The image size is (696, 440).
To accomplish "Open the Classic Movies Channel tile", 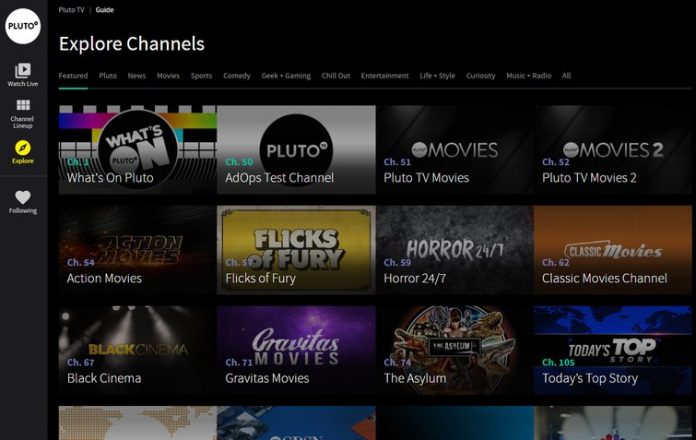I will click(613, 250).
